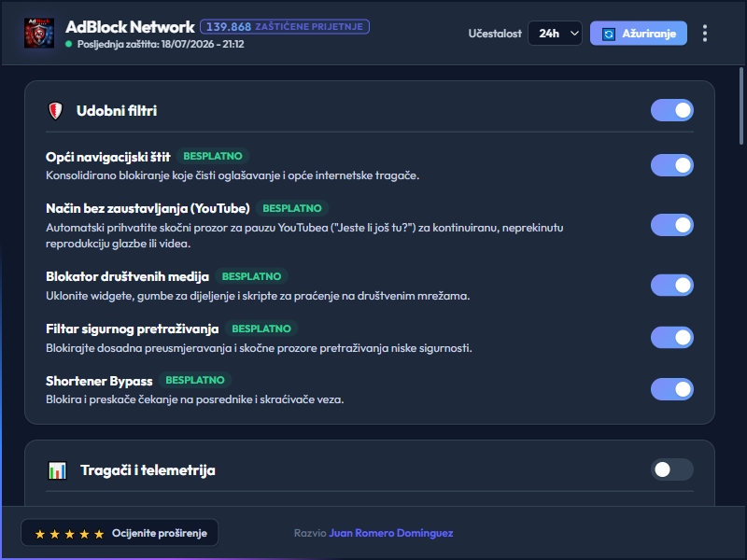Image resolution: width=747 pixels, height=560 pixels.
Task: Click BESPLATNO badge next to Blokator društvenih medija
Action: point(251,276)
